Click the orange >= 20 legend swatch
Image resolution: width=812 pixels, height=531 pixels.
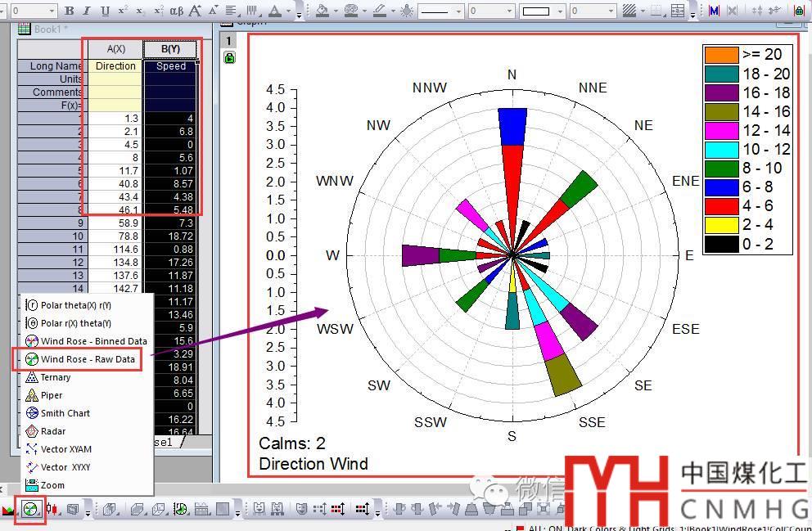click(721, 55)
